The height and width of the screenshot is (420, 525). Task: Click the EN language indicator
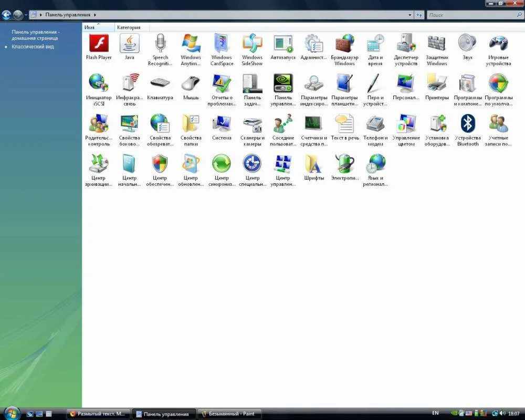click(435, 413)
